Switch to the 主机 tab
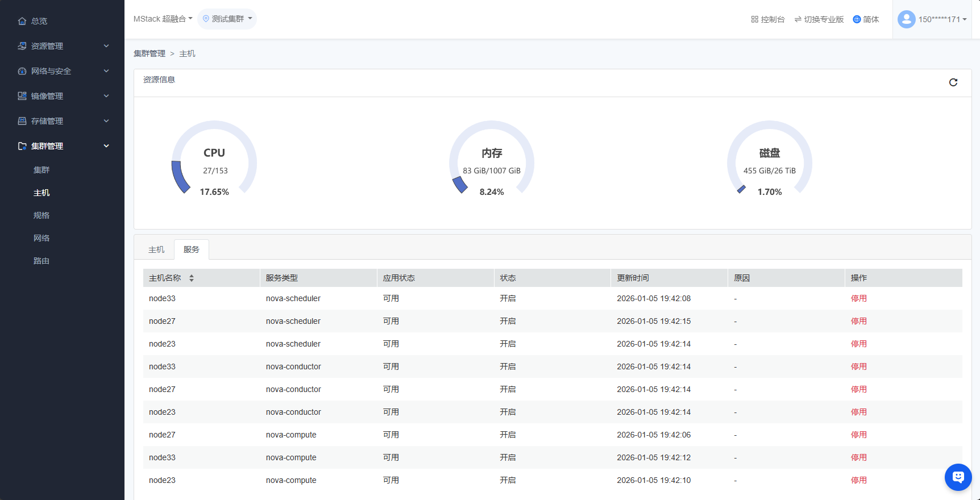980x500 pixels. tap(156, 249)
